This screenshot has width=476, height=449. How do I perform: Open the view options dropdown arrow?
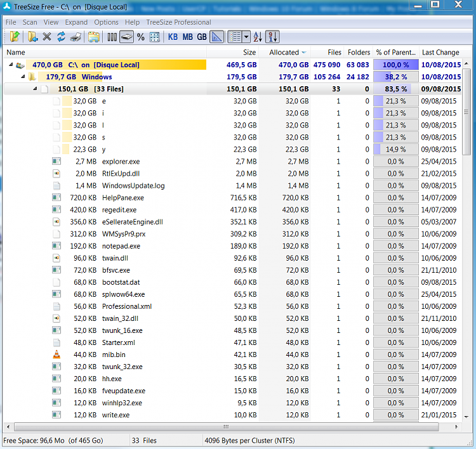pyautogui.click(x=246, y=37)
